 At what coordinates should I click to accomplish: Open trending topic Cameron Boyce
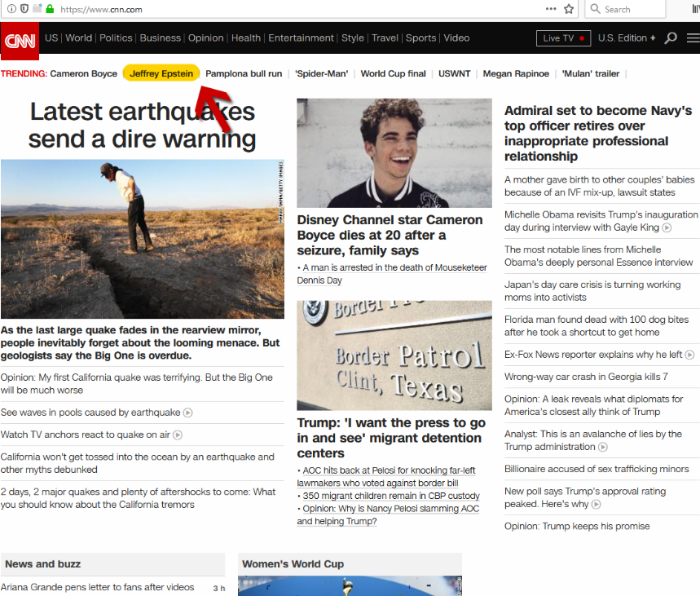point(83,73)
